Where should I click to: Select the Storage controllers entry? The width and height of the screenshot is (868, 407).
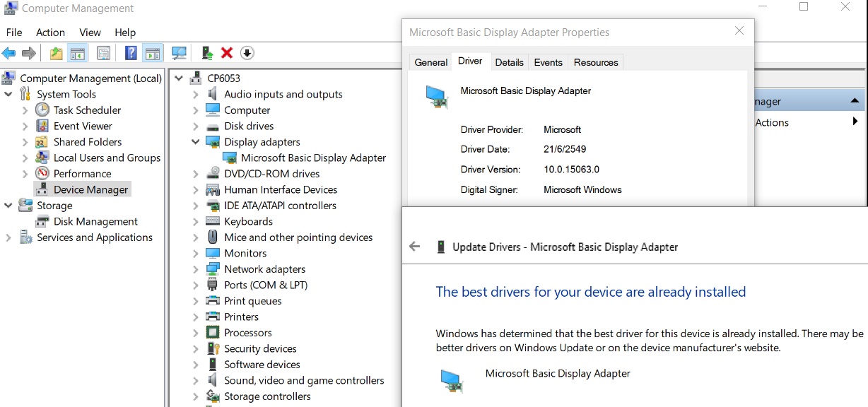(x=267, y=396)
